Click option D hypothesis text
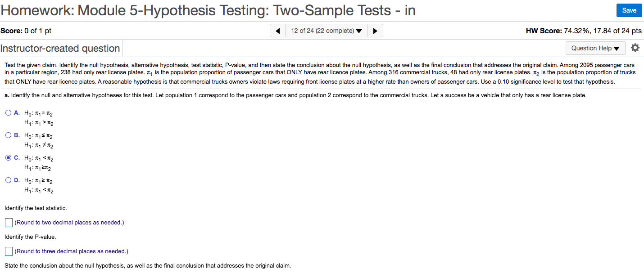The width and height of the screenshot is (644, 273). pos(39,185)
